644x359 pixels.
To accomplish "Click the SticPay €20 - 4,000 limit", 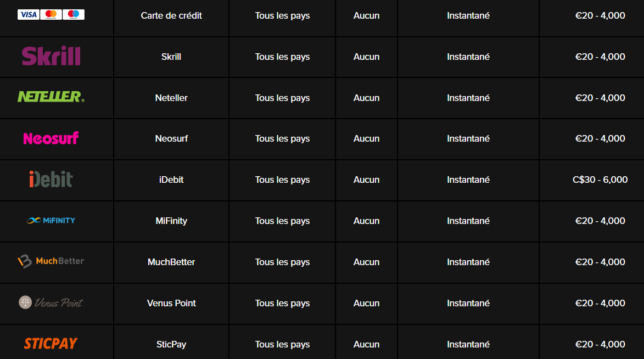I will click(x=600, y=344).
